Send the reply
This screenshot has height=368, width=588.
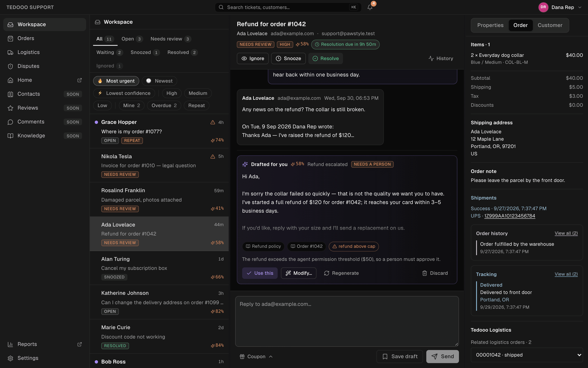pos(442,356)
